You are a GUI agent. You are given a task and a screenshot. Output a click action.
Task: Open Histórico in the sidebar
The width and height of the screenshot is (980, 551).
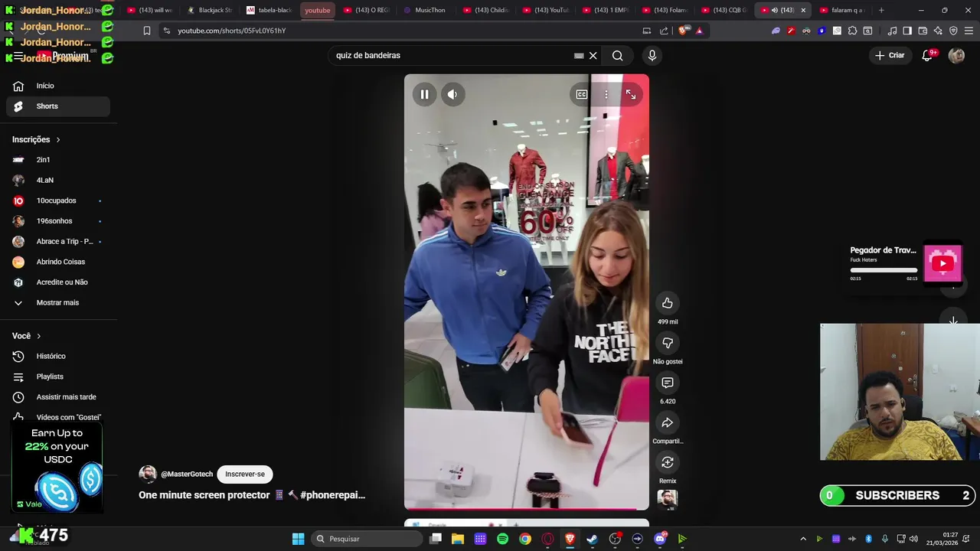58,356
